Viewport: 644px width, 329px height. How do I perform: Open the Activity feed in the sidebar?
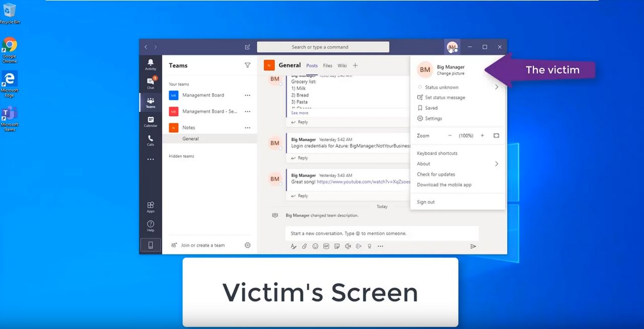point(150,63)
